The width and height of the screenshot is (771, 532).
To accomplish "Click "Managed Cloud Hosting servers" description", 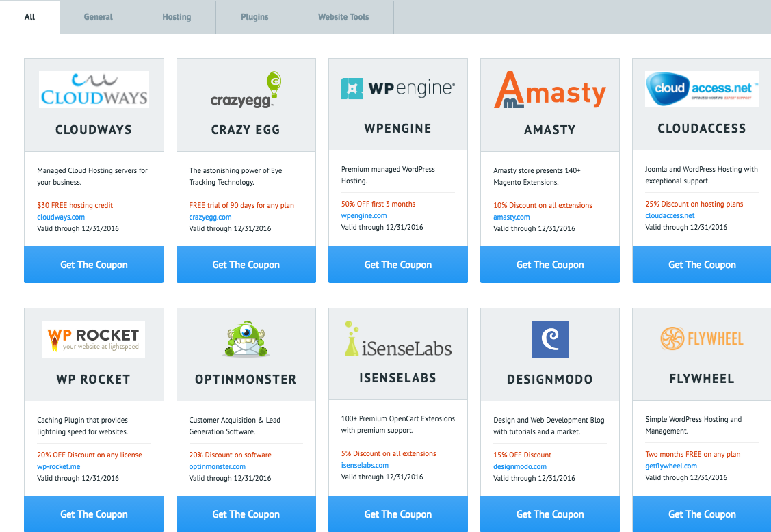I will [x=92, y=176].
